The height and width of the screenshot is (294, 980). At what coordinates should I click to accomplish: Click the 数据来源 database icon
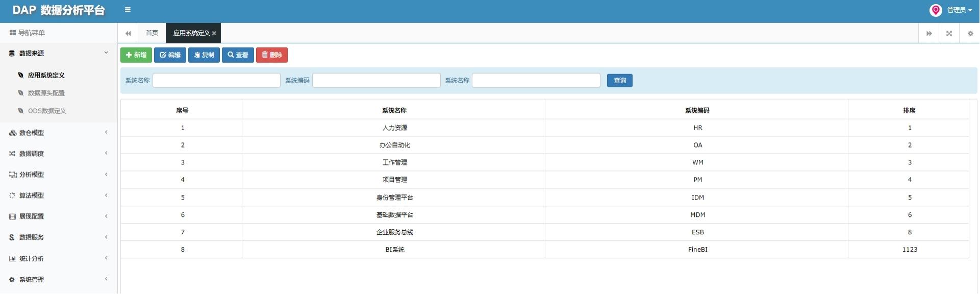(12, 54)
